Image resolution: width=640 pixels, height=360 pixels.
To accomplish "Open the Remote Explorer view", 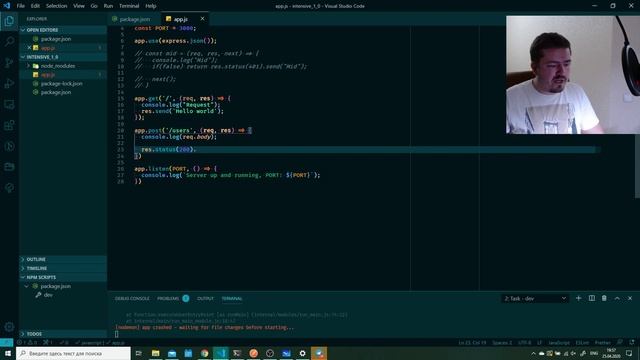I will tap(9, 104).
